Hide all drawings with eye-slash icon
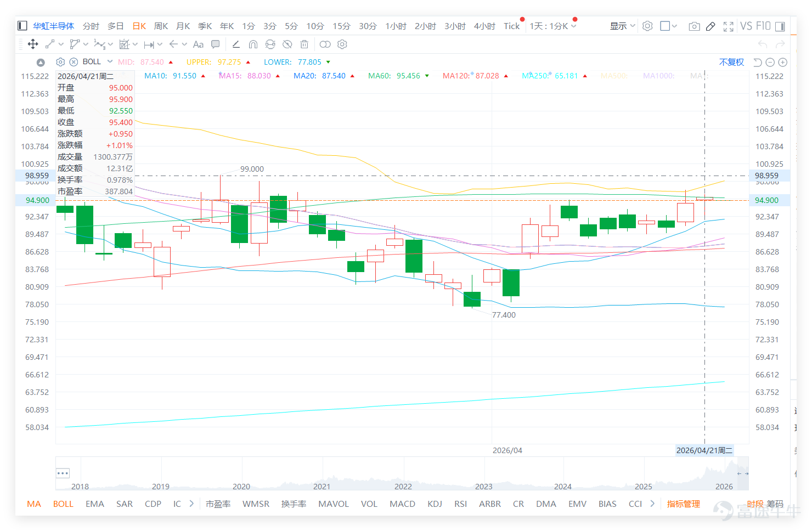The height and width of the screenshot is (531, 812). 287,44
